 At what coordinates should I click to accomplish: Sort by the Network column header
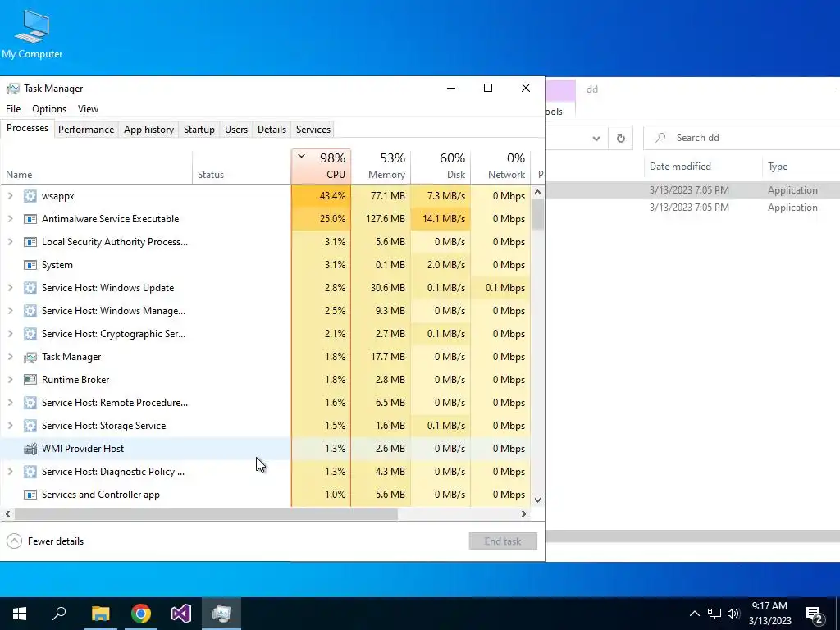coord(501,167)
